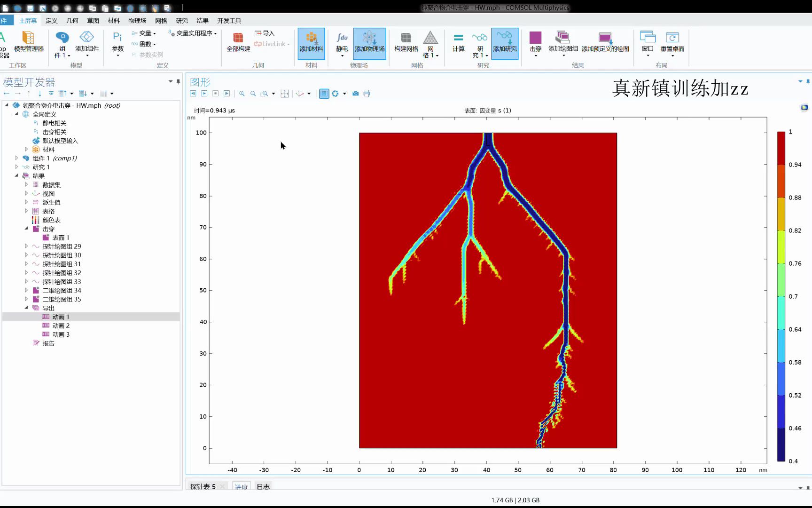This screenshot has width=812, height=508.
Task: Click Add Predefined Plot (添加预定义的绘图)
Action: [605, 41]
